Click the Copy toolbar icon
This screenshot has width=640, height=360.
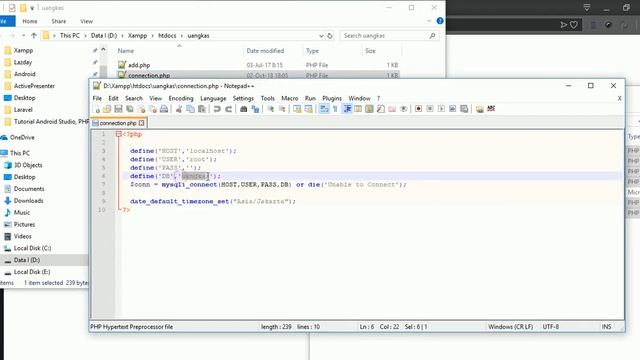pyautogui.click(x=190, y=109)
